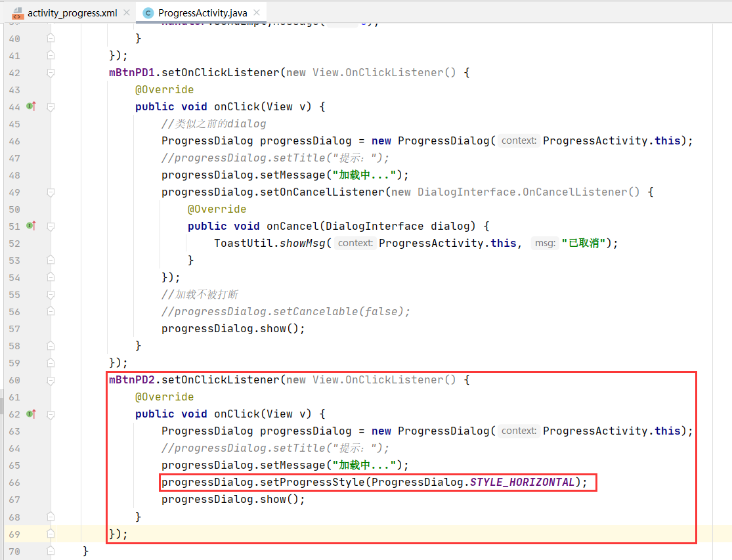Image resolution: width=732 pixels, height=560 pixels.
Task: Click the override gutter icon on line 44
Action: point(31,106)
